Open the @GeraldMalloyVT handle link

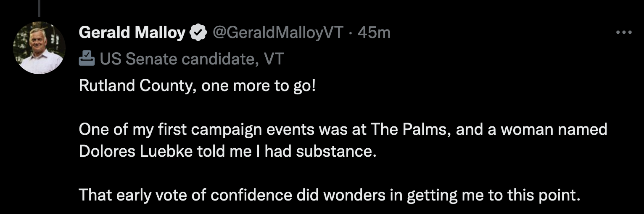click(x=278, y=32)
